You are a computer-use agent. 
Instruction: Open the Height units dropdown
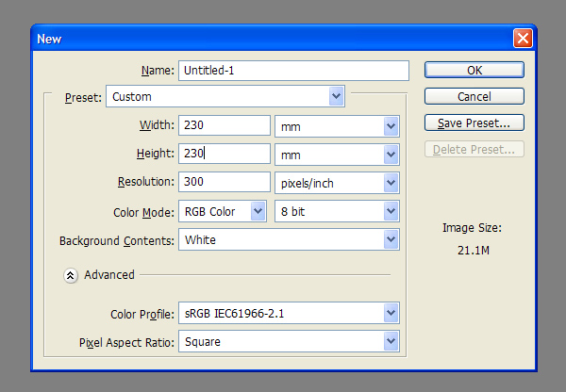point(337,155)
